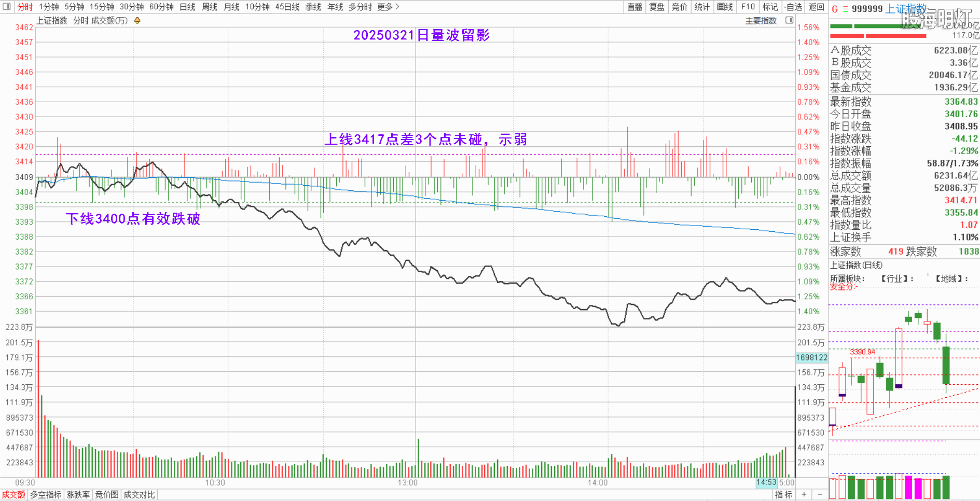Click the 总成交额 value 6231.64亿

pos(956,176)
